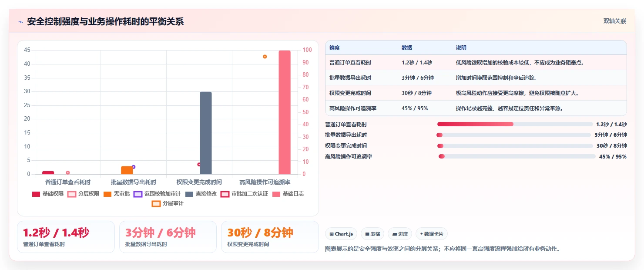Click the red 审批加二次认证 data point
This screenshot has width=644, height=270.
pyautogui.click(x=199, y=165)
